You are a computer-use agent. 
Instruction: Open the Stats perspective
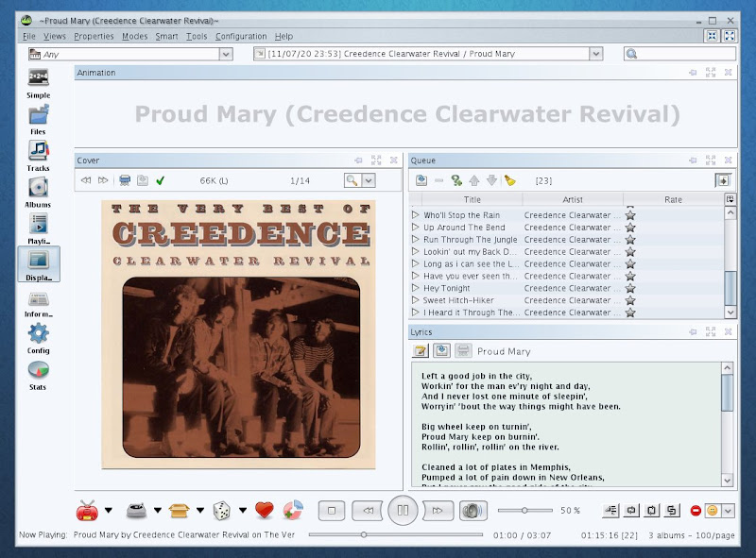(38, 376)
